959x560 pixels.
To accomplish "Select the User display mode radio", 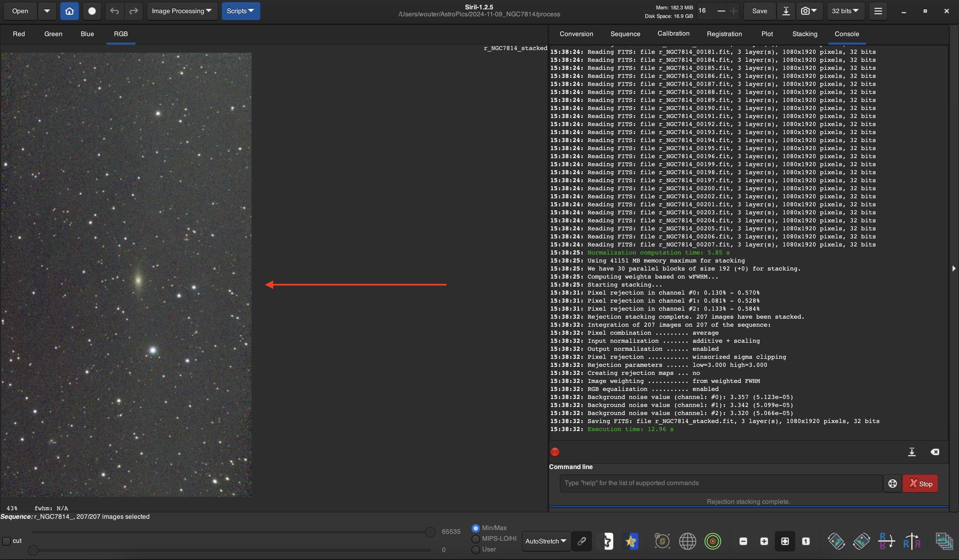I will click(476, 549).
